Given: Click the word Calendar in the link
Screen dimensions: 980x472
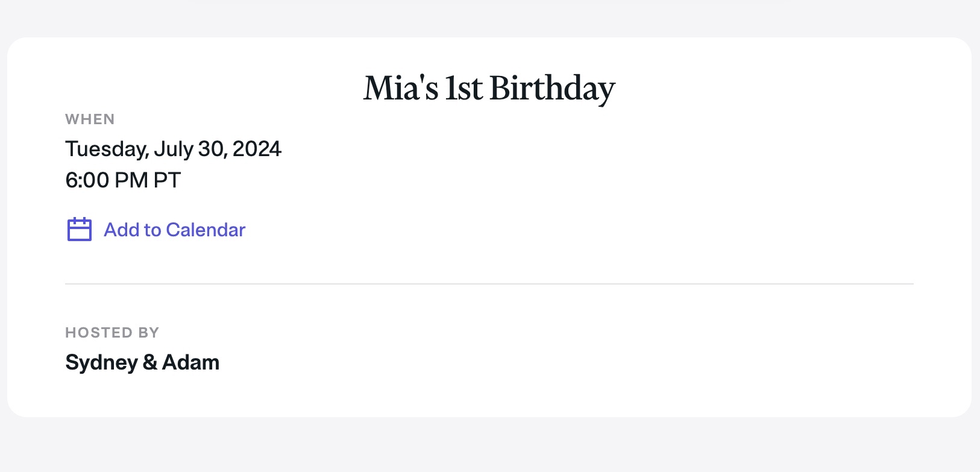Looking at the screenshot, I should pos(206,230).
